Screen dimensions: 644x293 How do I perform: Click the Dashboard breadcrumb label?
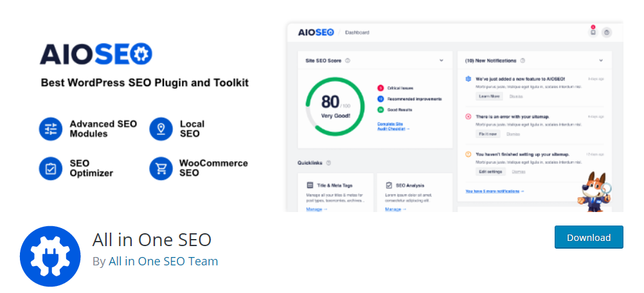click(x=357, y=32)
